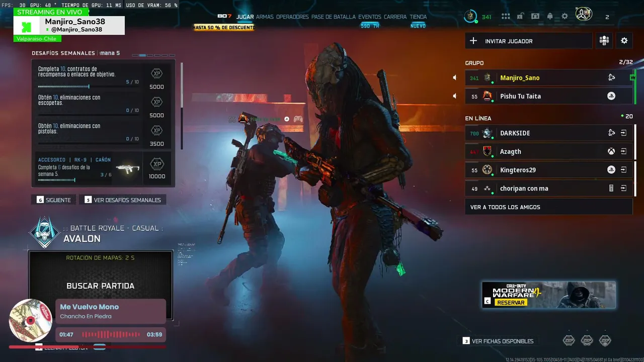Select friend DARKSIDE in online list
The height and width of the screenshot is (362, 644).
pyautogui.click(x=548, y=133)
